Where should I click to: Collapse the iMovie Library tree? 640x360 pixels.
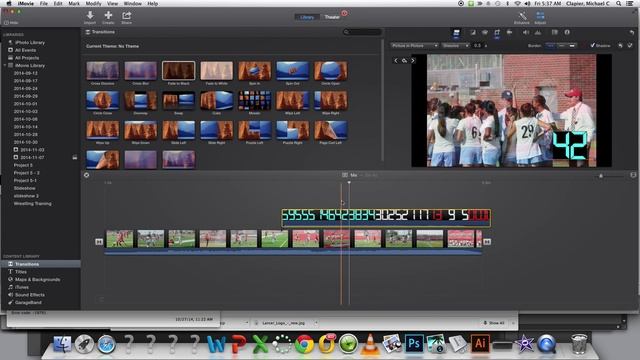click(x=5, y=65)
